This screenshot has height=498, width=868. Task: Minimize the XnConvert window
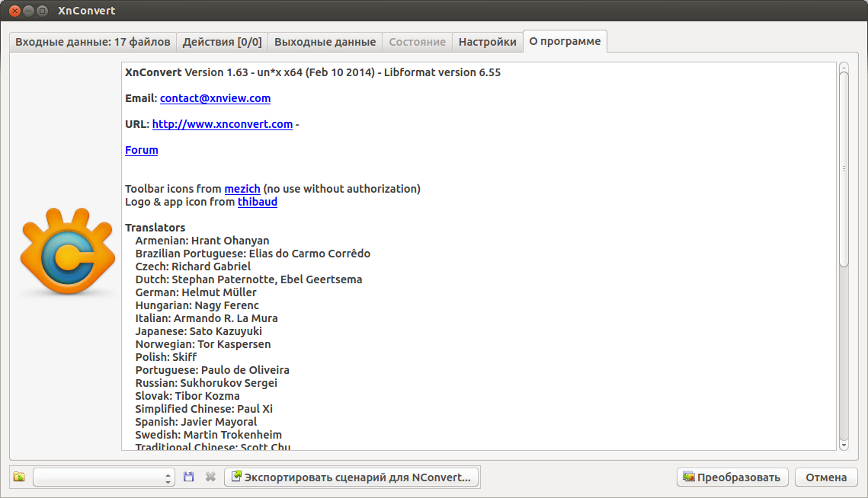(x=28, y=11)
